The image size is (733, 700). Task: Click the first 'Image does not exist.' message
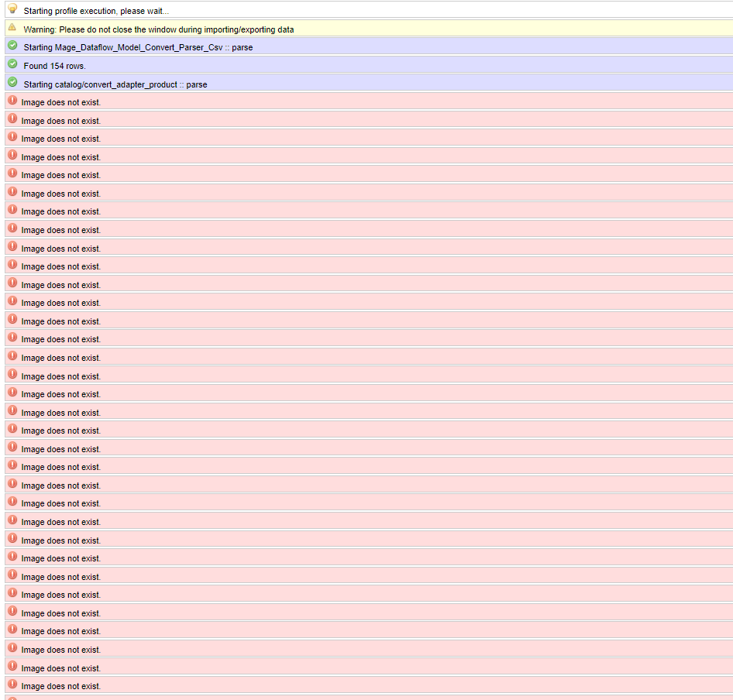tap(61, 103)
